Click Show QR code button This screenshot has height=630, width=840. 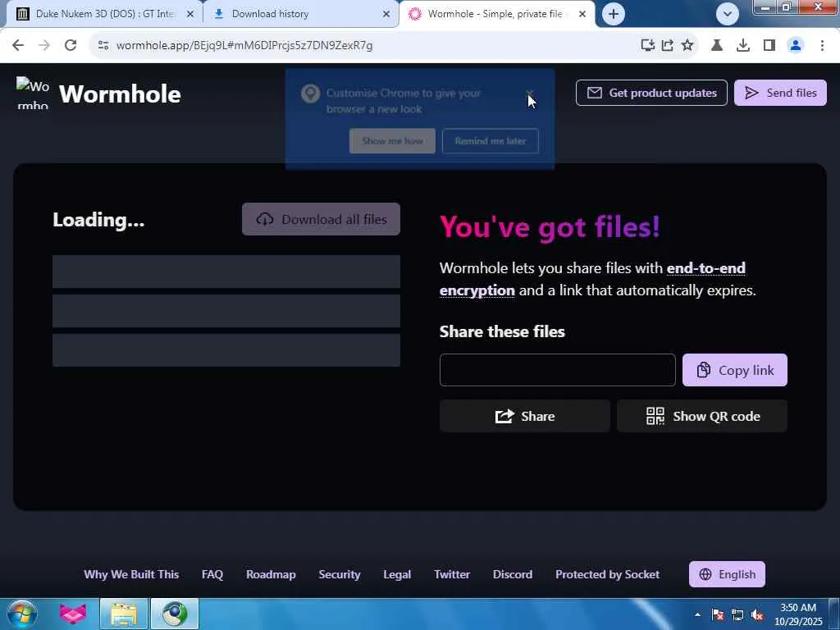click(702, 416)
